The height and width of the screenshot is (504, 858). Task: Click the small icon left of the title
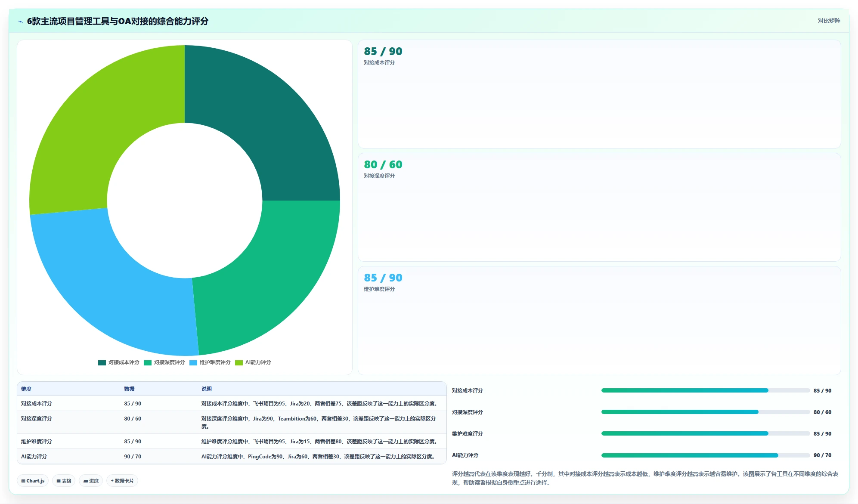pos(20,22)
